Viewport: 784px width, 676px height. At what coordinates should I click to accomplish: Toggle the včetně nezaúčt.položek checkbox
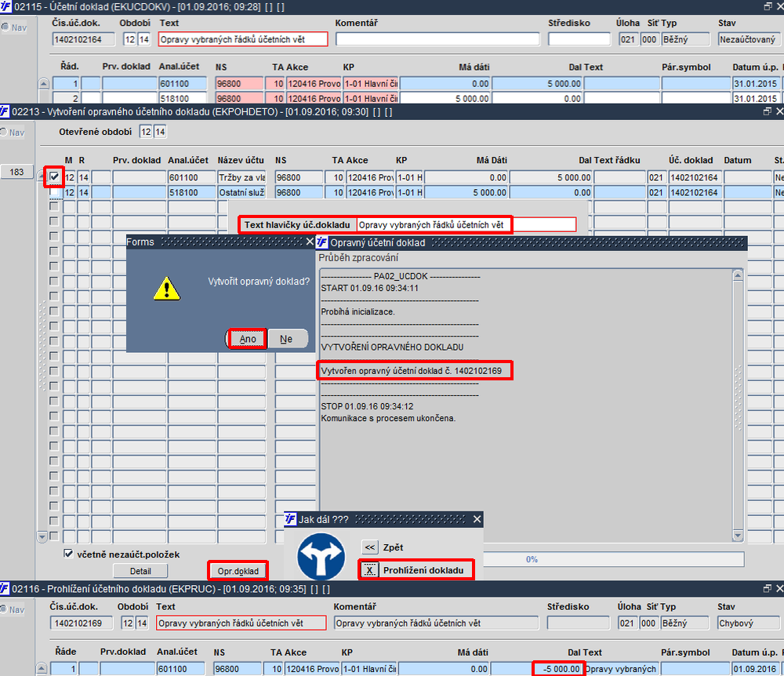tap(68, 554)
